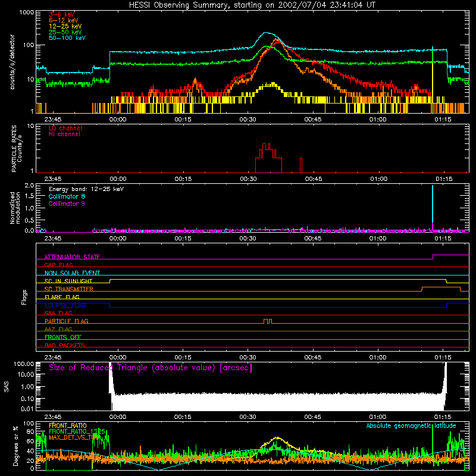476x476 pixels.
Task: Click the isolated red LO channel pulse near 00:42
Action: (301, 165)
